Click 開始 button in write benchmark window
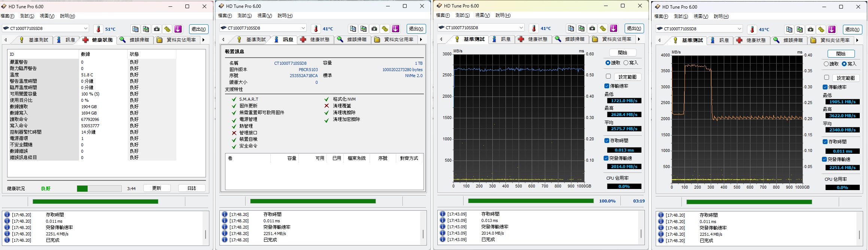This screenshot has width=868, height=250. [x=841, y=54]
